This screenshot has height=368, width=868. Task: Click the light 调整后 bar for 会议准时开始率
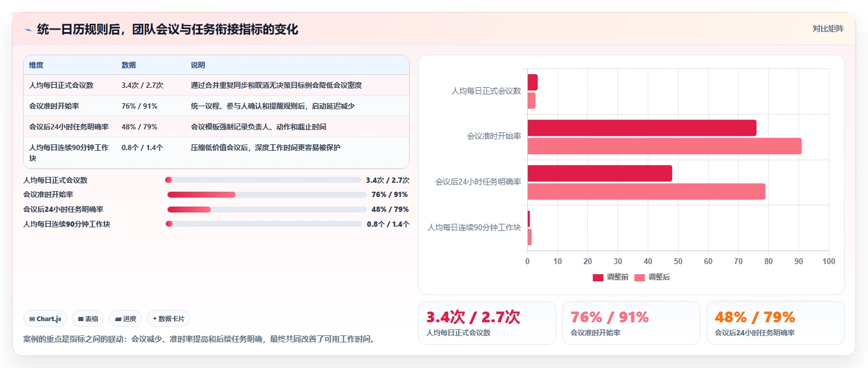click(664, 146)
